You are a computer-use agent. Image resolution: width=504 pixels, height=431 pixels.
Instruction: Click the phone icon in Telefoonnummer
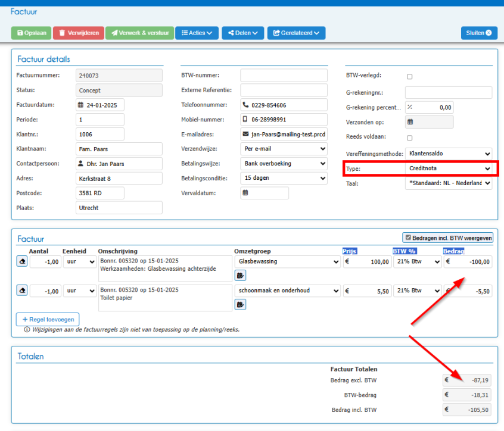(x=245, y=105)
